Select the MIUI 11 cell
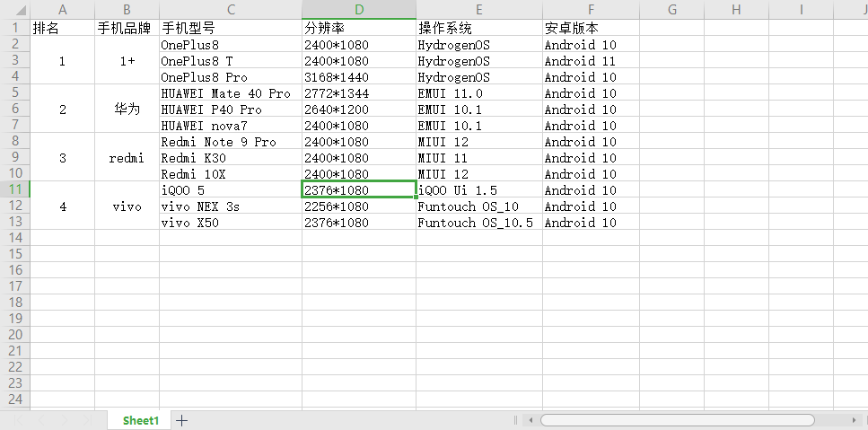Viewport: 868px width, 430px height. (x=479, y=157)
